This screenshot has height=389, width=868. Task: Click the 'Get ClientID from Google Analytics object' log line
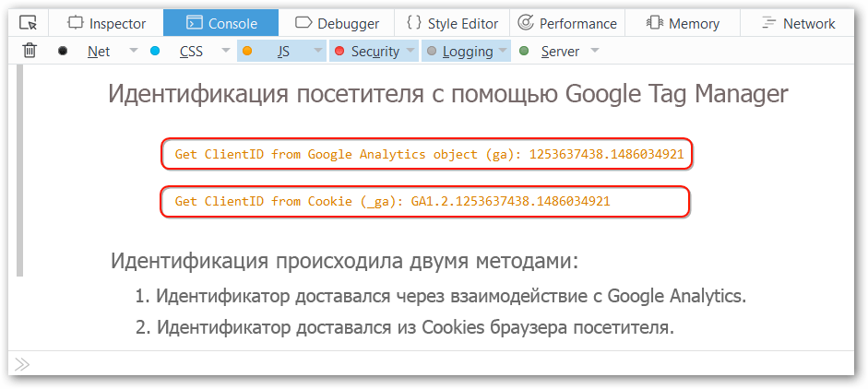(x=429, y=154)
